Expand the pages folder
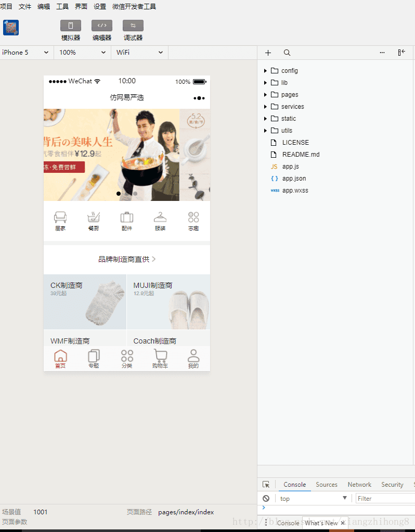This screenshot has height=532, width=415. tap(265, 95)
